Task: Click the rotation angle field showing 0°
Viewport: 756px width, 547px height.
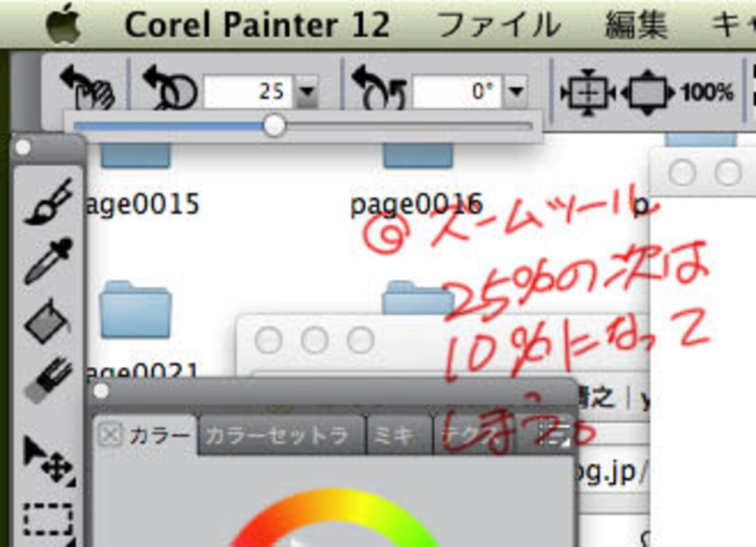Action: pyautogui.click(x=457, y=91)
